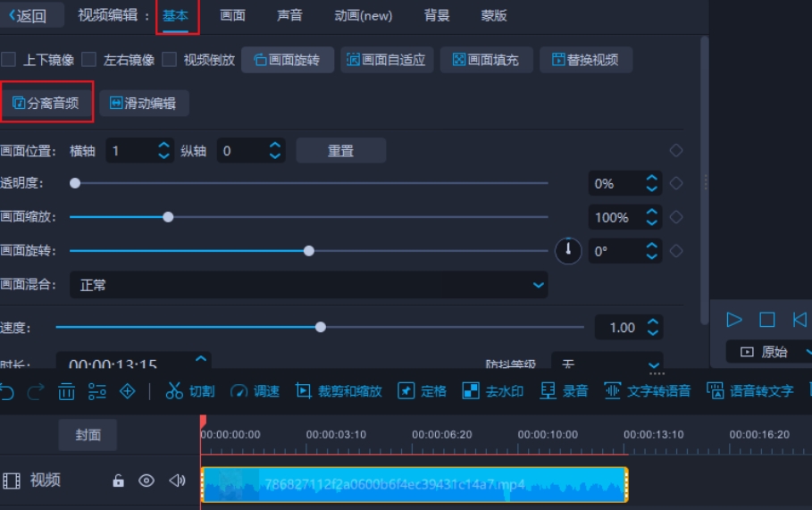Switch to the 画面 tab
The image size is (812, 510).
[x=232, y=15]
